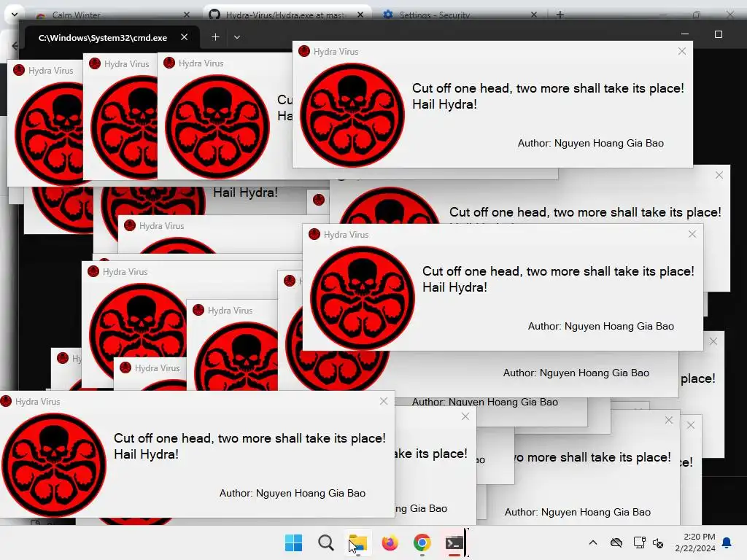Open a new browser tab

pos(560,15)
